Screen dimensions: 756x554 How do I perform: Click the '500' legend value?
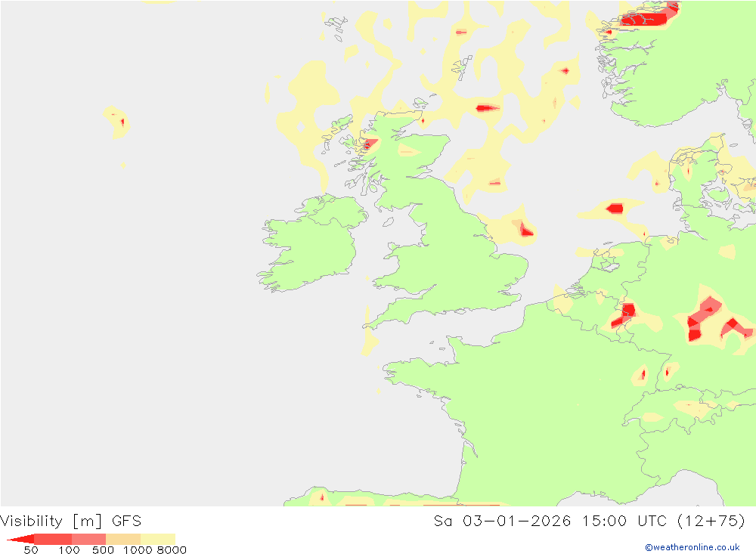tap(103, 550)
